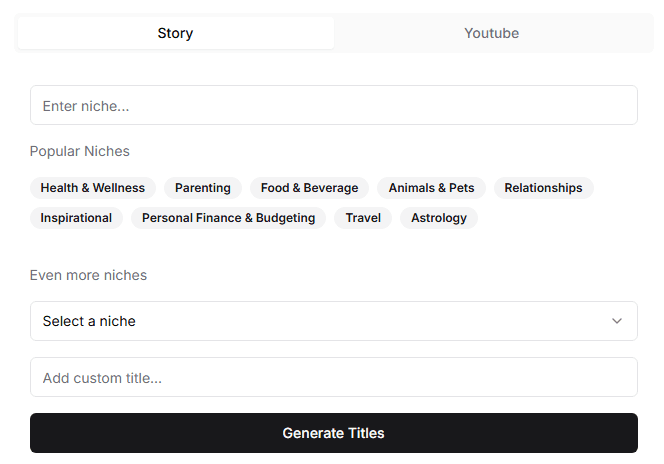This screenshot has width=664, height=464.
Task: Choose the Travel niche chip
Action: pyautogui.click(x=363, y=218)
